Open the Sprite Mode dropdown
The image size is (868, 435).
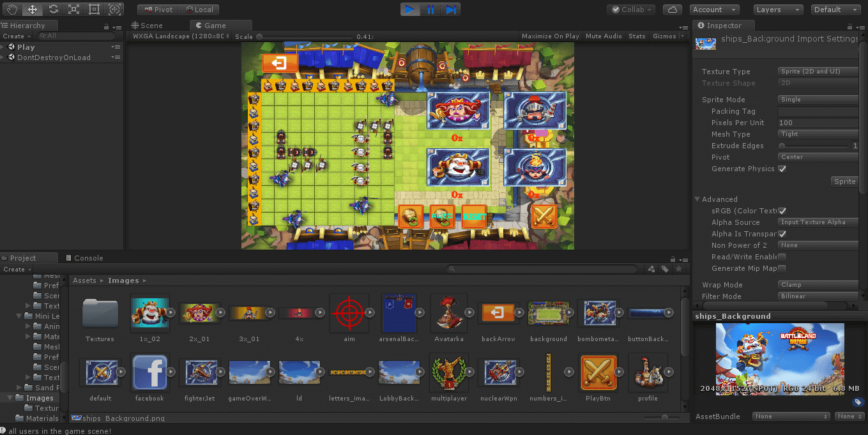point(818,100)
